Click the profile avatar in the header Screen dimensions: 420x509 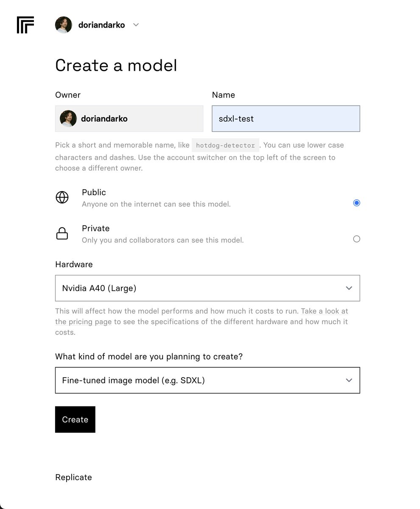click(64, 25)
